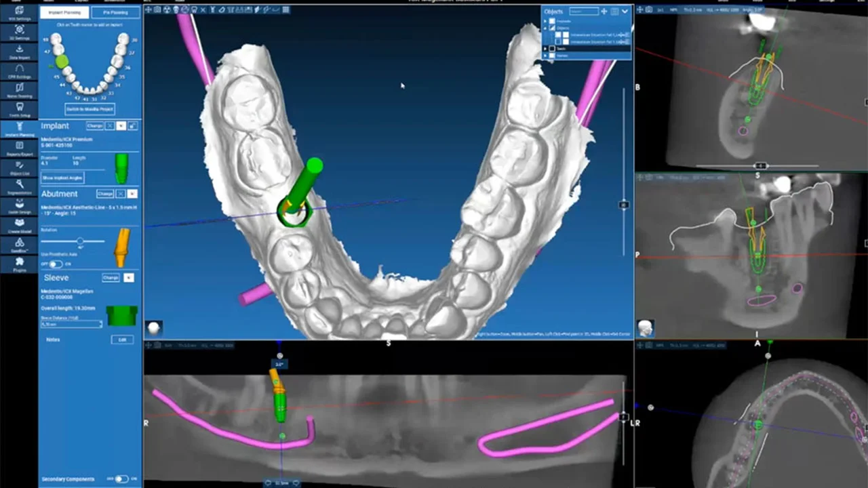Viewport: 868px width, 488px height.
Task: Click the skull orientation icon in 3D view
Action: [155, 328]
